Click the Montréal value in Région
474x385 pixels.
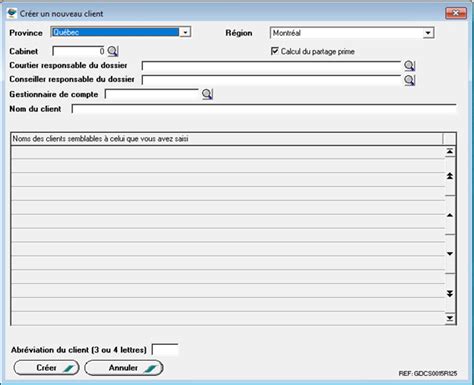click(287, 33)
